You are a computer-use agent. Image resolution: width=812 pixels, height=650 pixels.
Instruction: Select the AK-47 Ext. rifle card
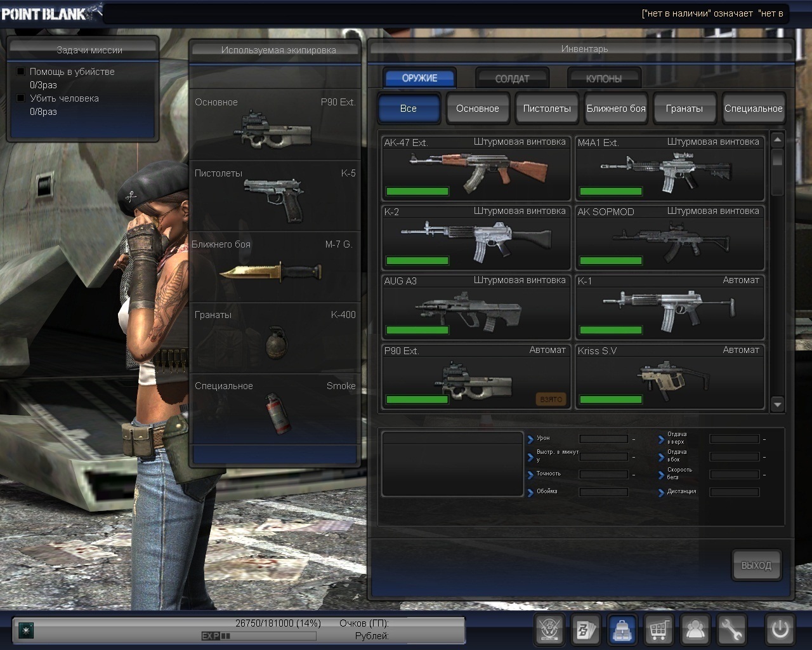476,168
